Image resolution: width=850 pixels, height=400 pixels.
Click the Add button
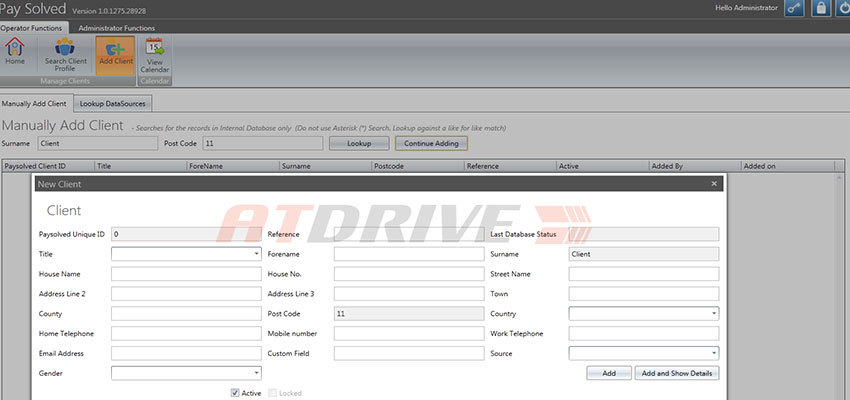coord(609,373)
